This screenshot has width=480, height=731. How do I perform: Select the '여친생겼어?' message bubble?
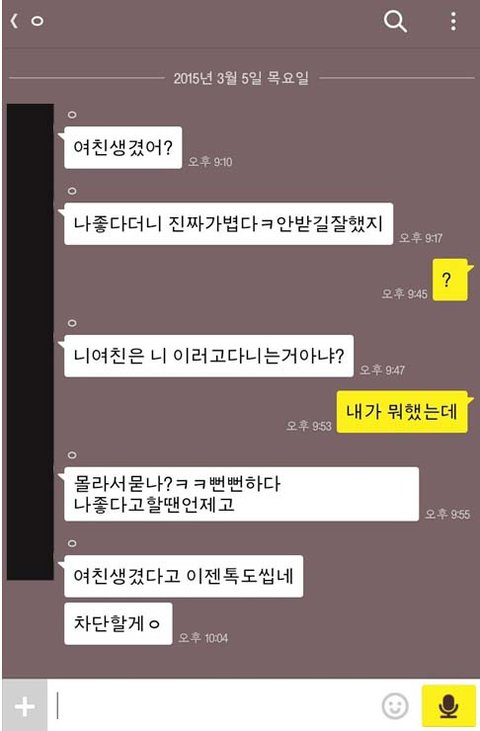(123, 147)
